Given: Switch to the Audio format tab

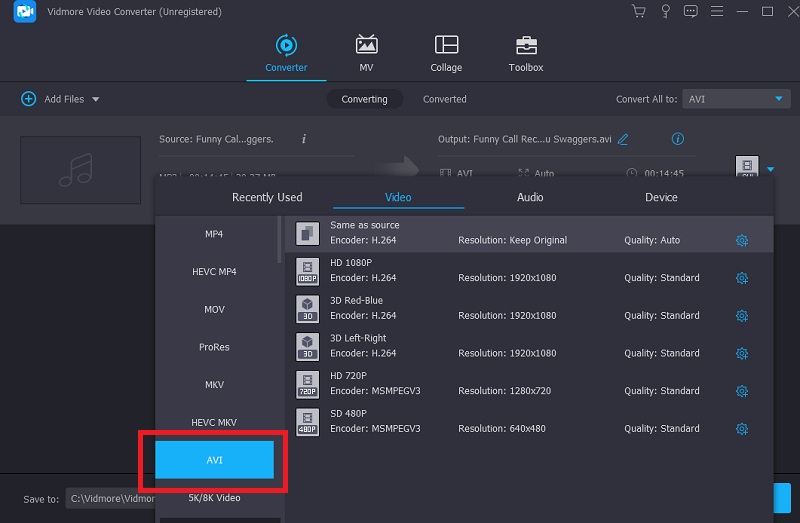Looking at the screenshot, I should pyautogui.click(x=530, y=197).
